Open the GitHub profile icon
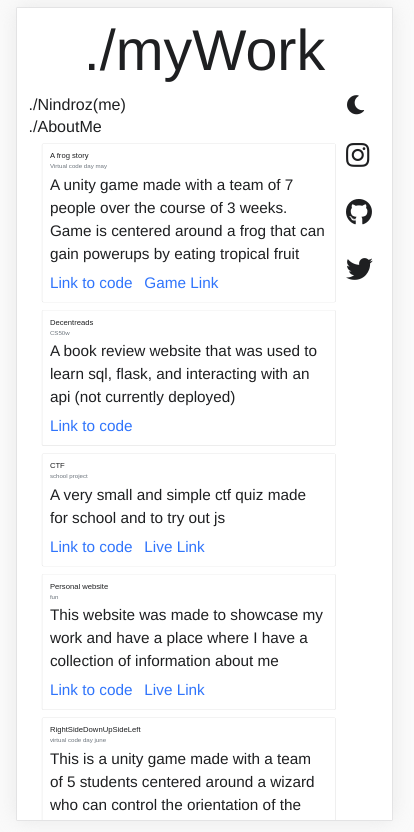The height and width of the screenshot is (832, 414). pos(359,212)
